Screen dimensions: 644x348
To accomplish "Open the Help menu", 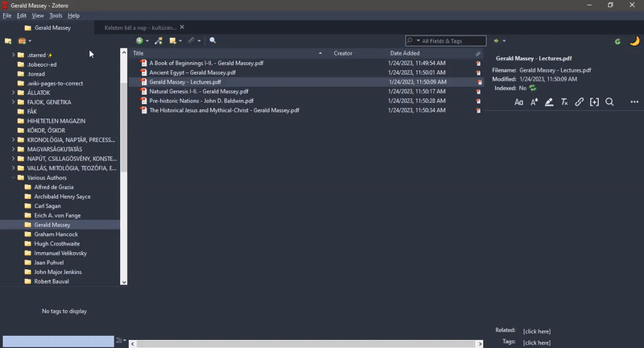I will pos(73,15).
